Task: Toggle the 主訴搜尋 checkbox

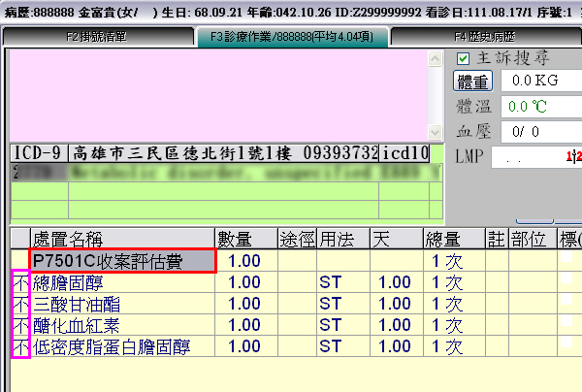Action: [x=463, y=59]
